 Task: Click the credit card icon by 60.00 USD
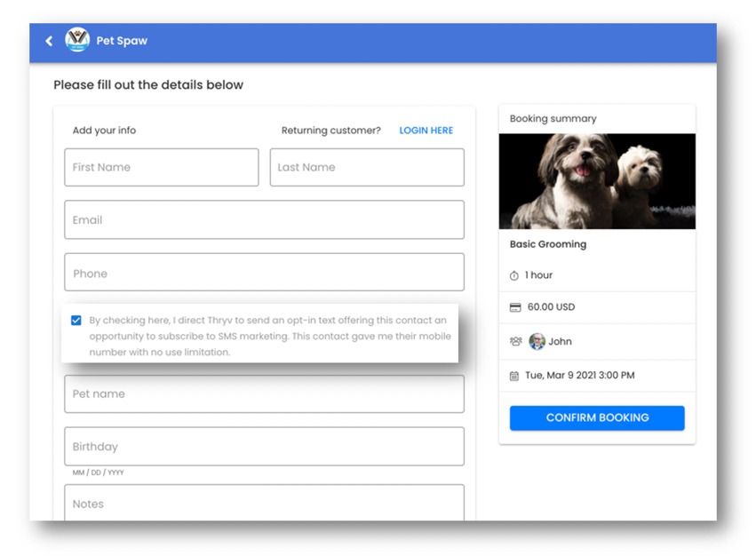[515, 307]
